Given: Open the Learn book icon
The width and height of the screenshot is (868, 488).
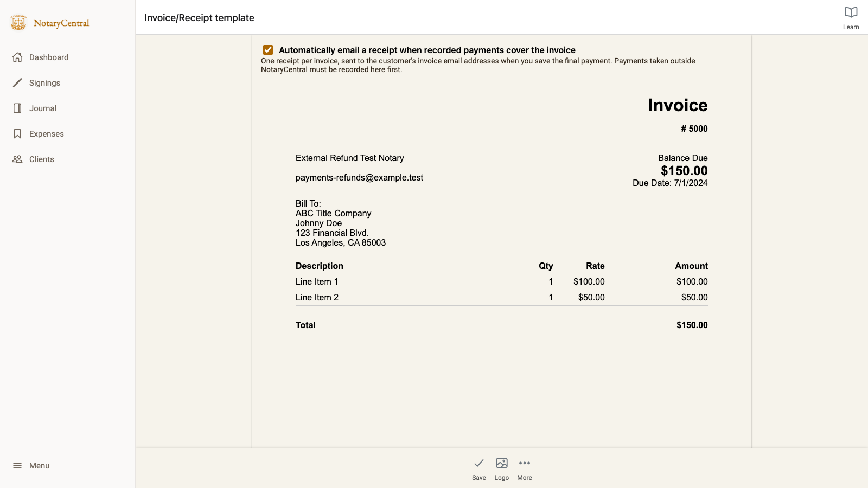Looking at the screenshot, I should pos(851,12).
